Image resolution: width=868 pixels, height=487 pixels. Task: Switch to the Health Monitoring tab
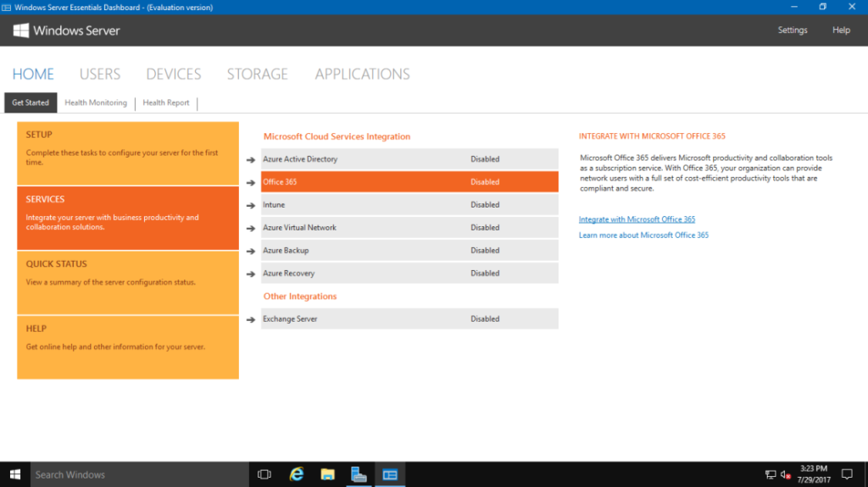(96, 102)
